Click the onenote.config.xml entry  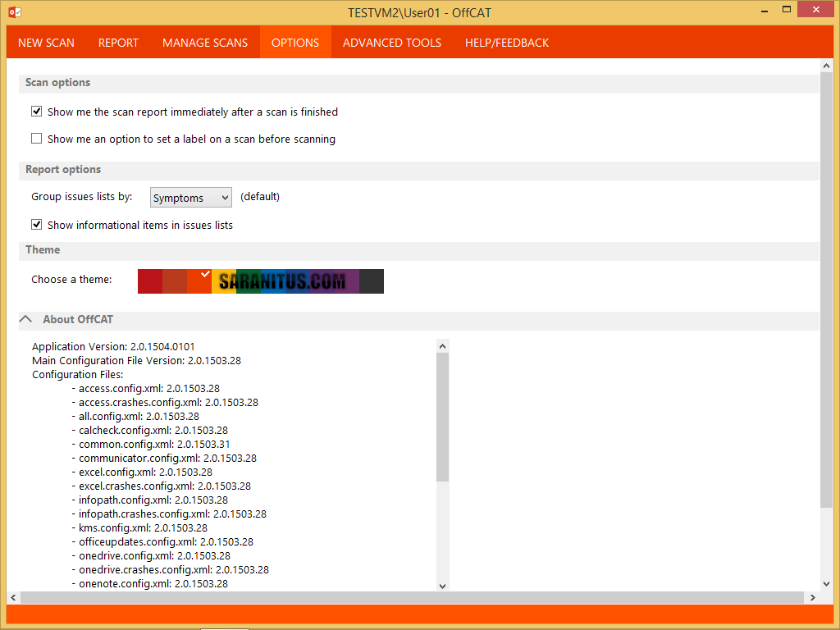point(150,583)
